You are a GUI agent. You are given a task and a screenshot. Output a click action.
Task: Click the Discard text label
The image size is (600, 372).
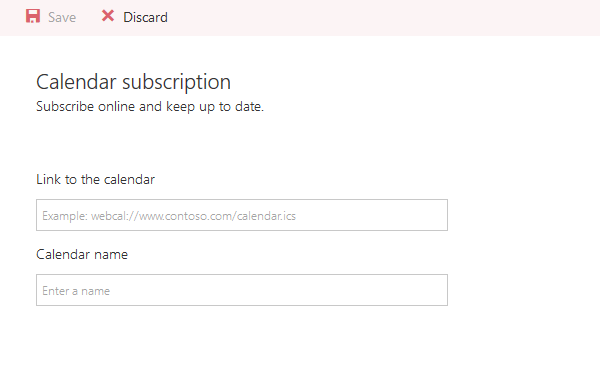click(145, 17)
